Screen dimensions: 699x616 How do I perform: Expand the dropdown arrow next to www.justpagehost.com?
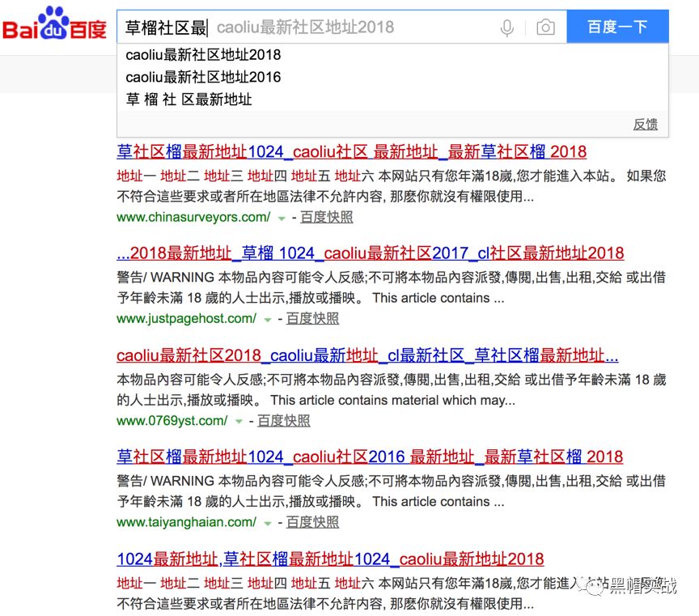coord(267,319)
